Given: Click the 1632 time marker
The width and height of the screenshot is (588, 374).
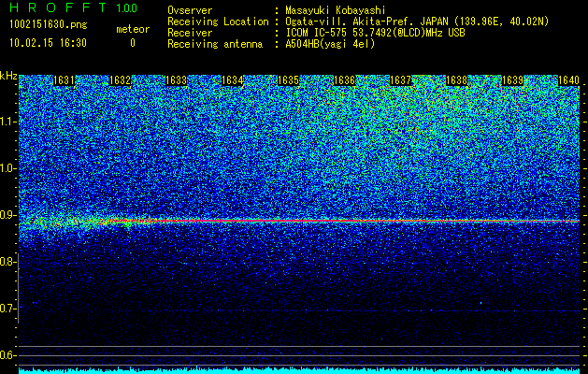Looking at the screenshot, I should tap(120, 80).
